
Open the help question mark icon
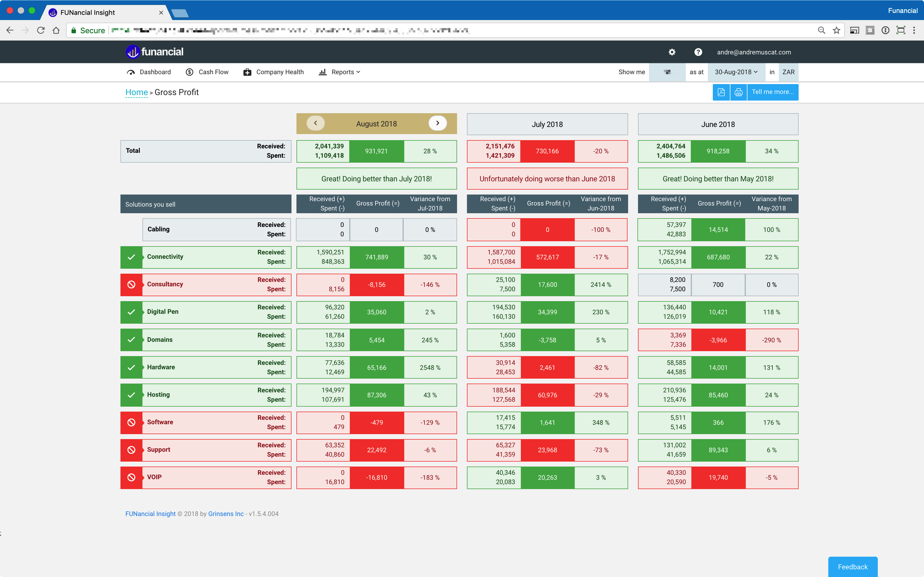[698, 52]
